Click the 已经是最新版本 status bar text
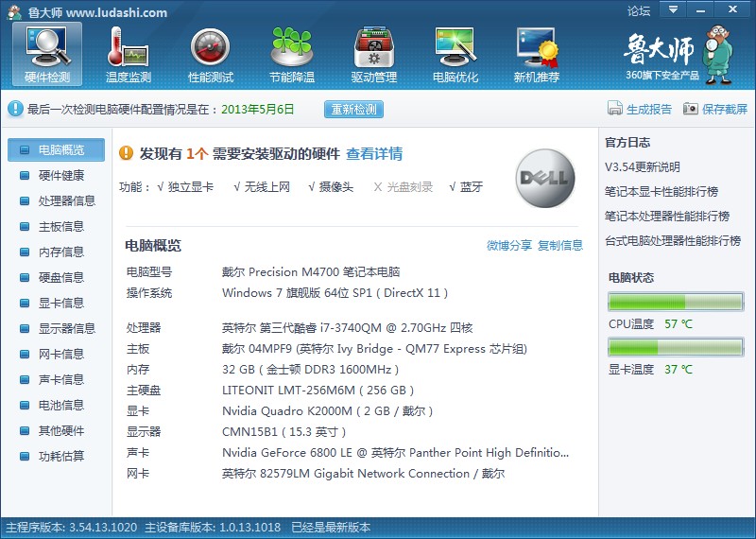Viewport: 756px width, 539px height. (x=332, y=527)
